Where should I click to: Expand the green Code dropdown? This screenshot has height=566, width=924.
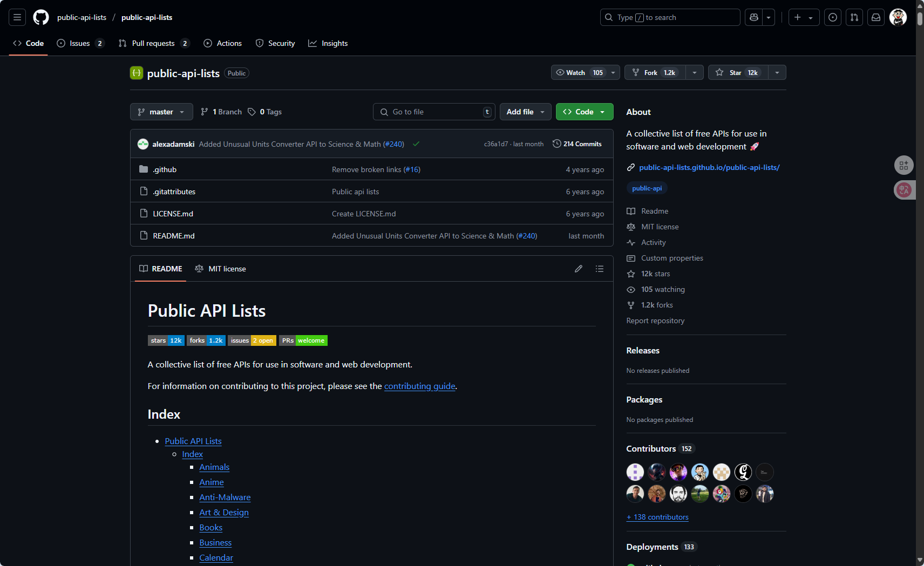coord(585,112)
